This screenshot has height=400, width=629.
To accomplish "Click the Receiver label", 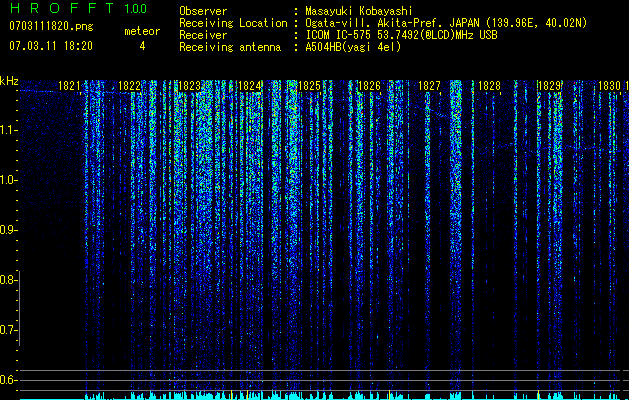I will 203,35.
